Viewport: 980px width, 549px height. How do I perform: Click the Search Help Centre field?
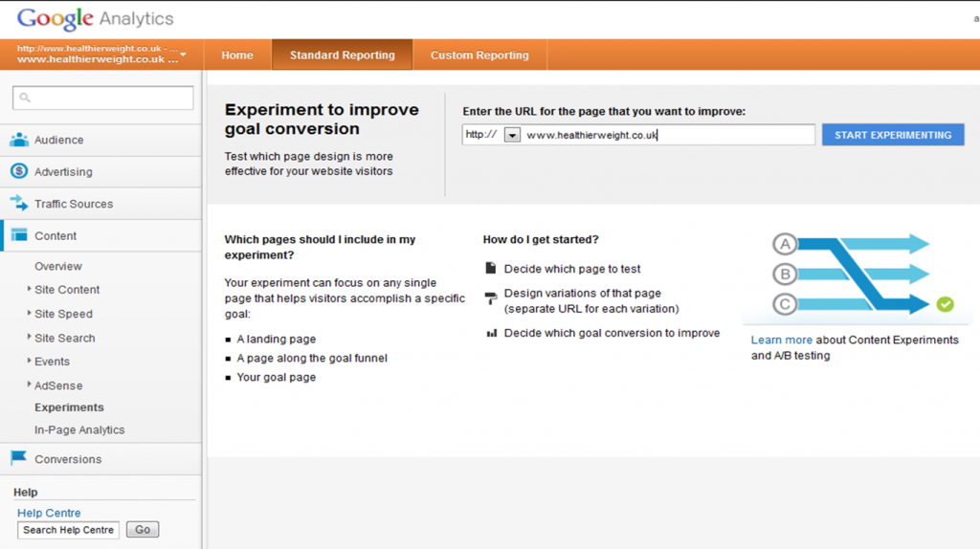[68, 530]
